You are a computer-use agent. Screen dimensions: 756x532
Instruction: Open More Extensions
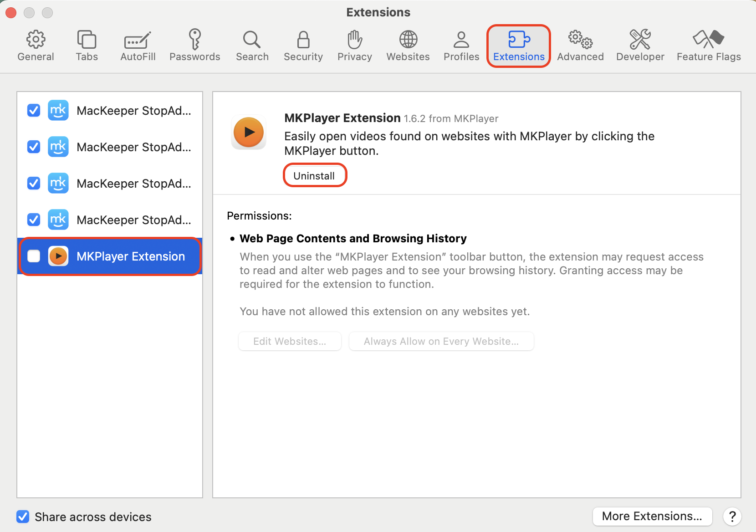(x=652, y=516)
